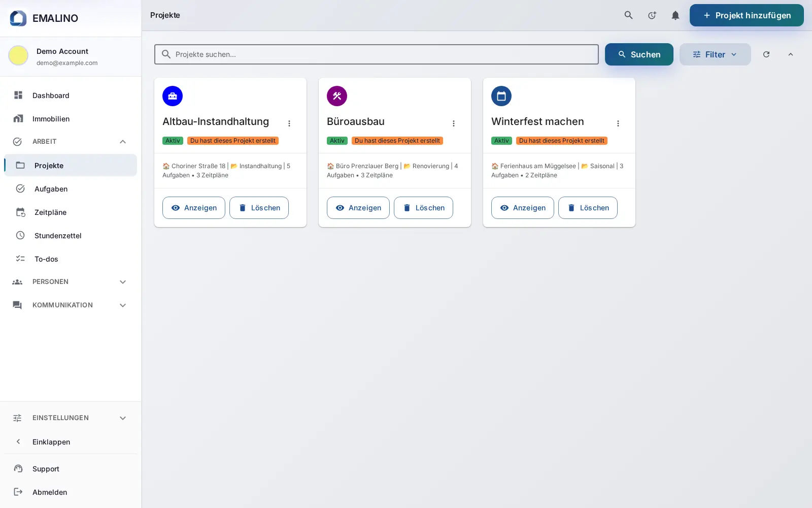Delete the Winterfest machen project
Image resolution: width=812 pixels, height=508 pixels.
pyautogui.click(x=588, y=208)
